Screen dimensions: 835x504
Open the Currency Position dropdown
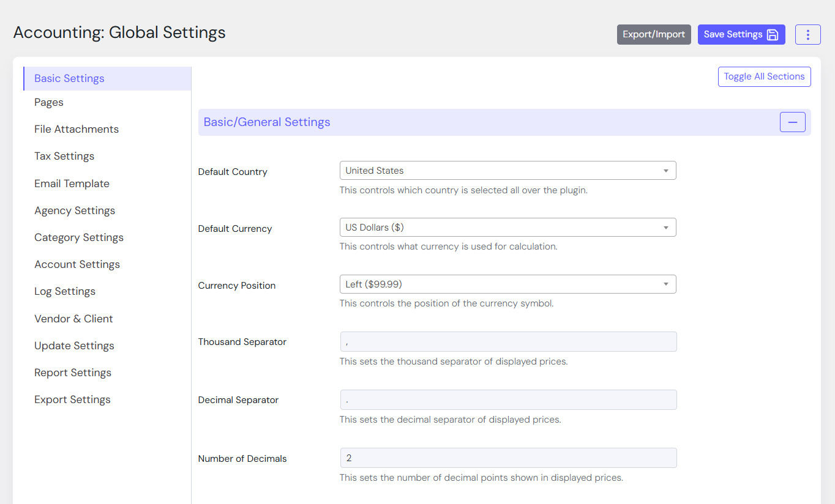coord(507,284)
